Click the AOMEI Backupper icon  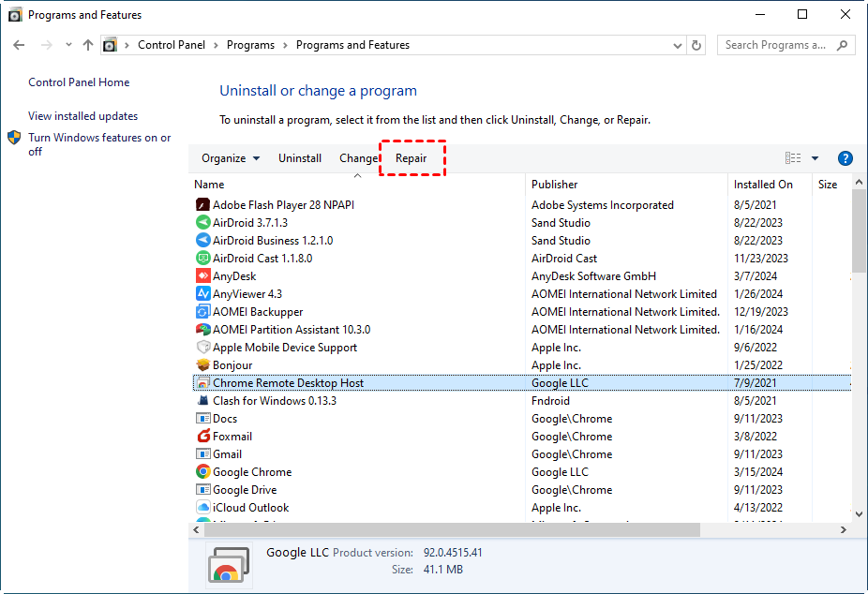(x=202, y=312)
